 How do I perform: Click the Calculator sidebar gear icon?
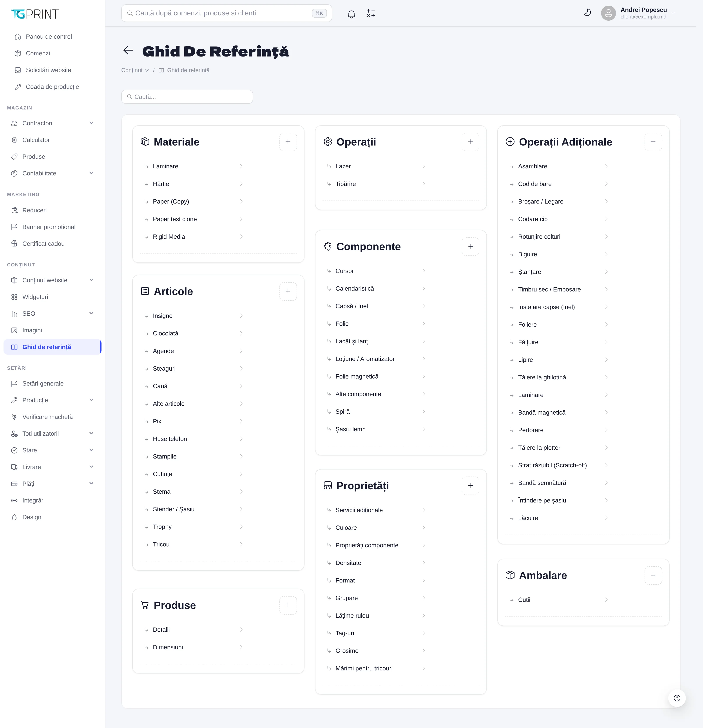coord(14,140)
